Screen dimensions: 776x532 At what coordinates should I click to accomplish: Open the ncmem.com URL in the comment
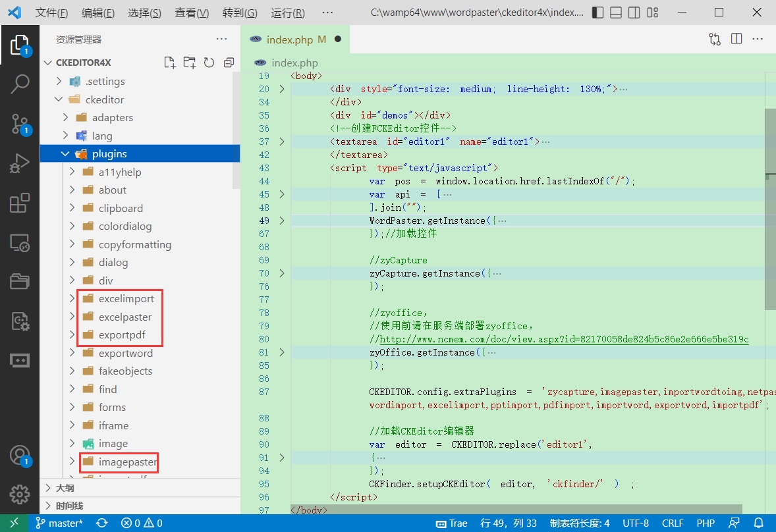point(564,339)
